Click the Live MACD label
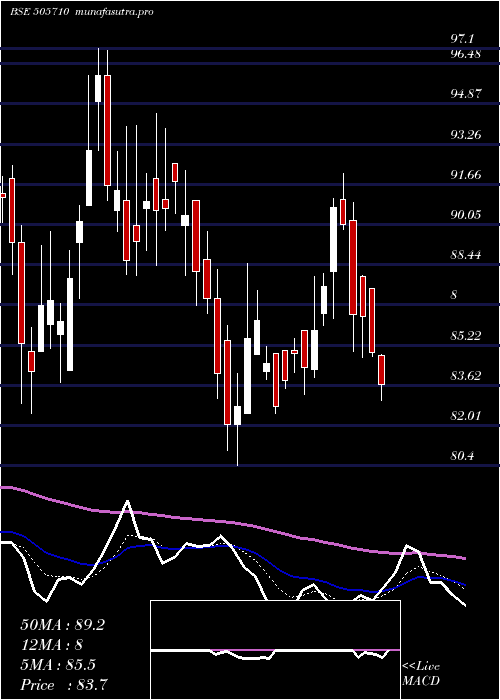This screenshot has height=700, width=500. click(x=421, y=674)
